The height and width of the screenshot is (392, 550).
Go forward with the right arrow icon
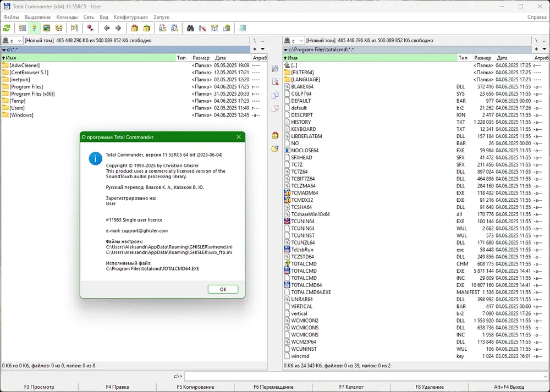tap(118, 28)
